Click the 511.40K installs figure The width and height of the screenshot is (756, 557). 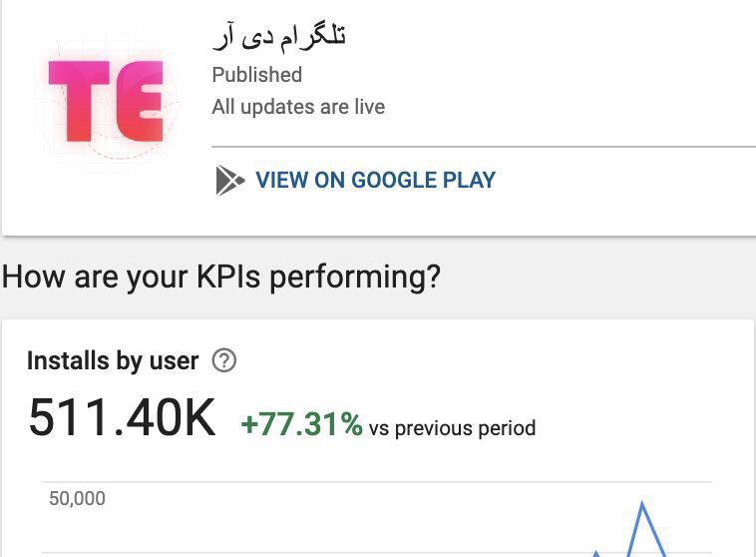pyautogui.click(x=122, y=417)
